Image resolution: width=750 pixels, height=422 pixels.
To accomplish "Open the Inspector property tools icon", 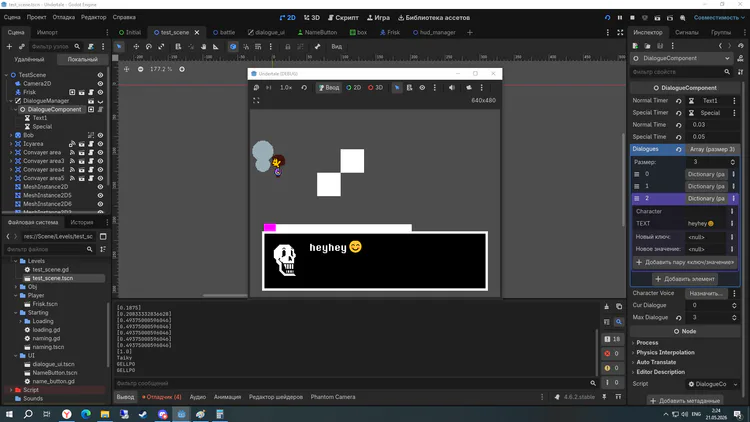I will click(x=740, y=72).
